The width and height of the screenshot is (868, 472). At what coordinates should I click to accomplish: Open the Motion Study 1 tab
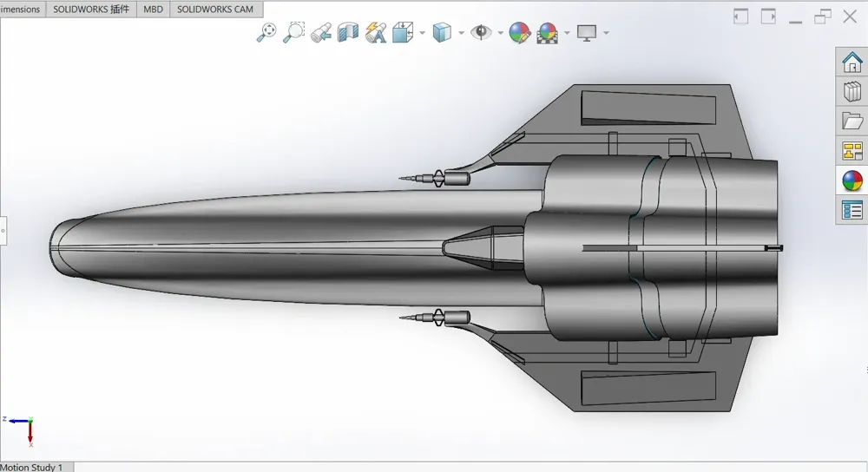pos(36,467)
